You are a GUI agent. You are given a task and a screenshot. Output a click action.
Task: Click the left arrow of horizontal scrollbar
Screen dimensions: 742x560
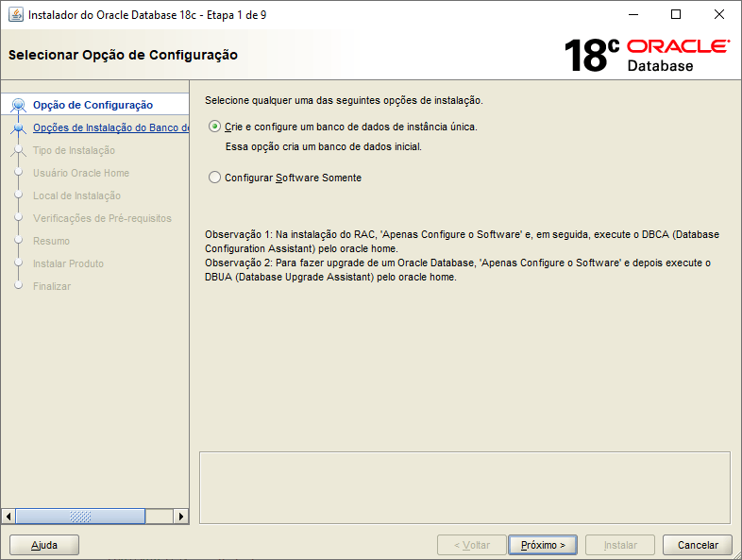[9, 517]
